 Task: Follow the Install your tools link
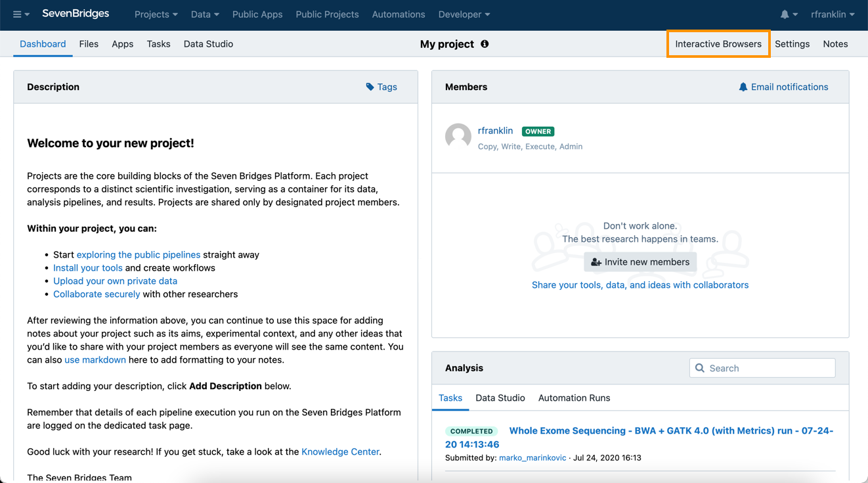[88, 267]
